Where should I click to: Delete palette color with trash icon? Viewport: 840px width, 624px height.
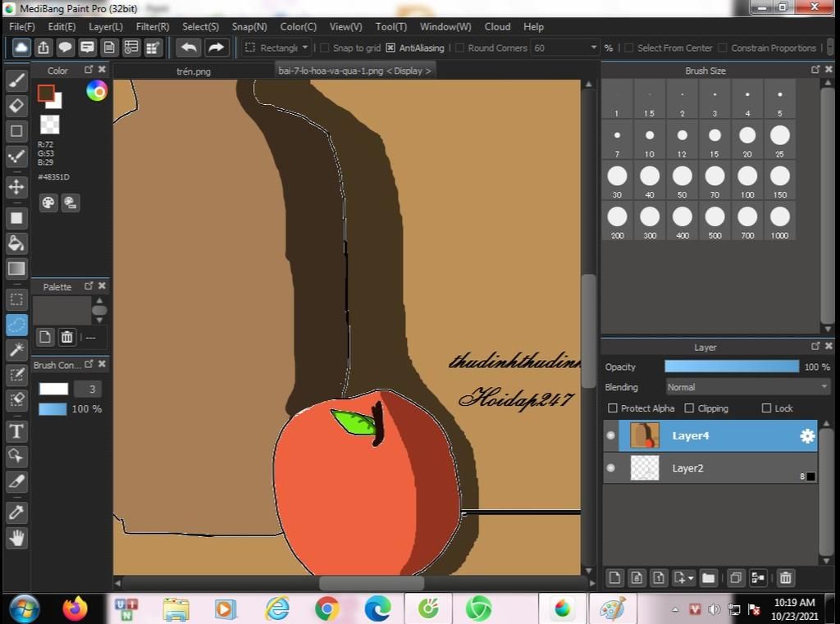click(x=67, y=338)
